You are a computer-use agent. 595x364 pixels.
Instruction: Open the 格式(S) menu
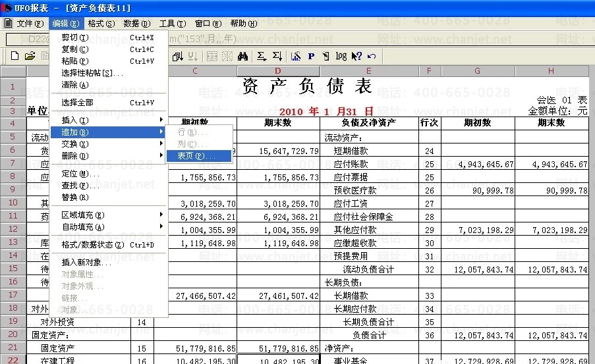[x=101, y=24]
